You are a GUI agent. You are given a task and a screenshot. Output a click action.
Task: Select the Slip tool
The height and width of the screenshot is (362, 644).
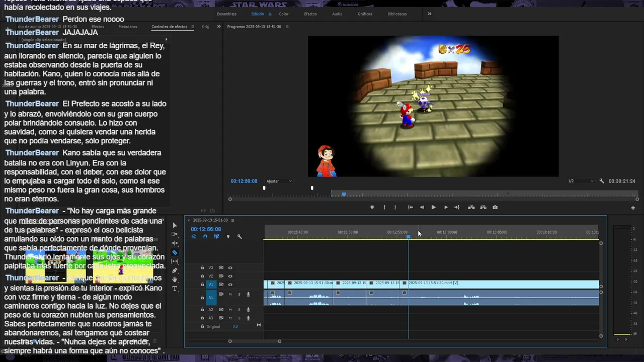[x=175, y=261]
